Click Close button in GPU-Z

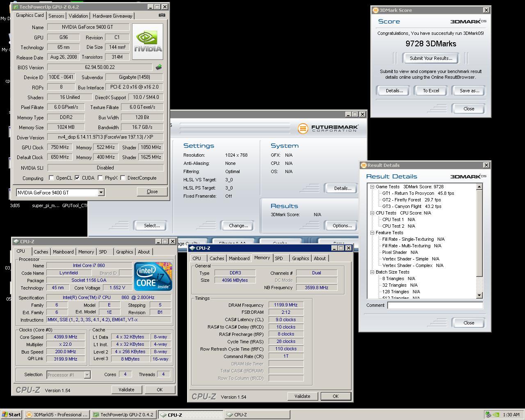[152, 192]
